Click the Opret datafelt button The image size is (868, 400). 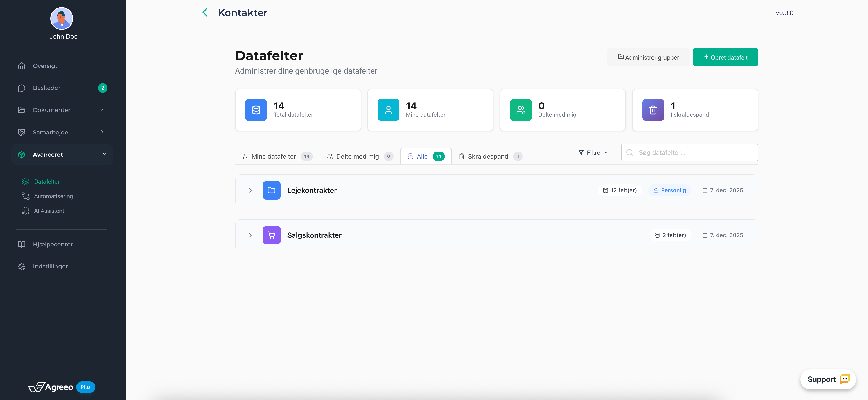[725, 57]
